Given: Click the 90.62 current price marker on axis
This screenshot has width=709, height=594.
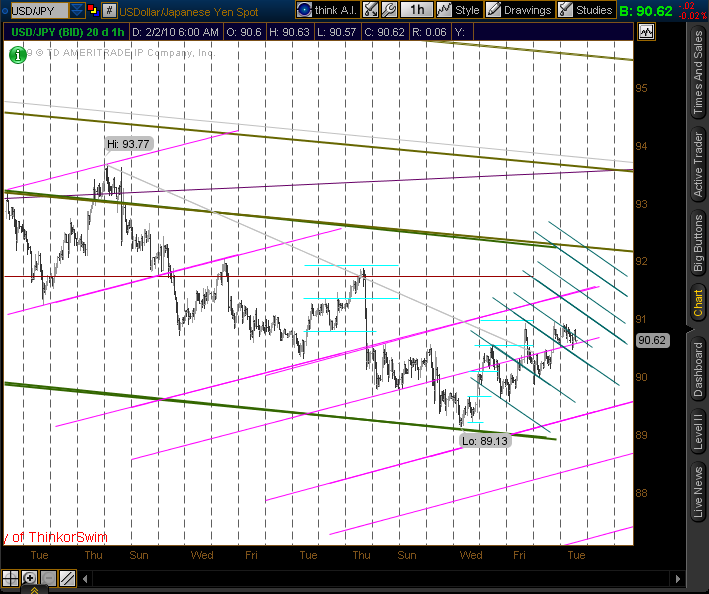Looking at the screenshot, I should (x=652, y=340).
